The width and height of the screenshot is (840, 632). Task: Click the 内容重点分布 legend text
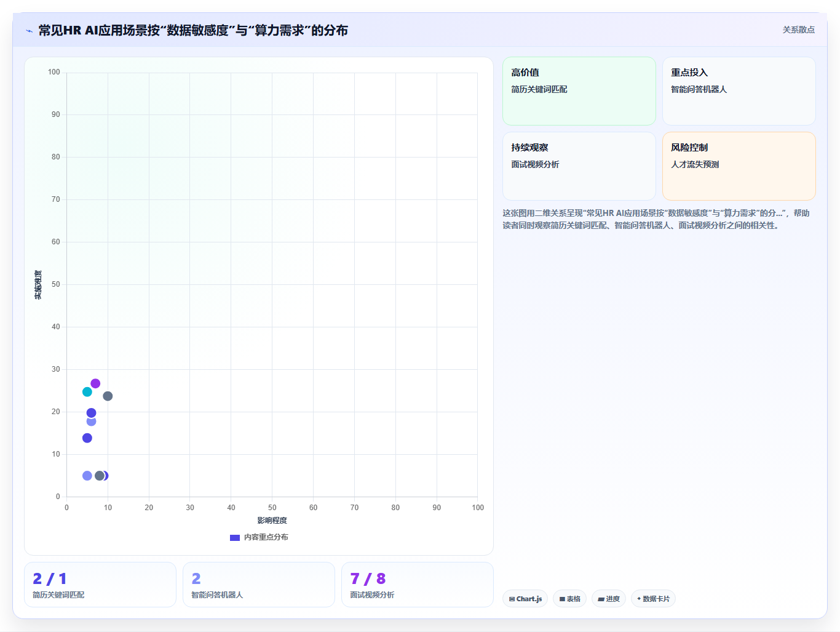(266, 537)
